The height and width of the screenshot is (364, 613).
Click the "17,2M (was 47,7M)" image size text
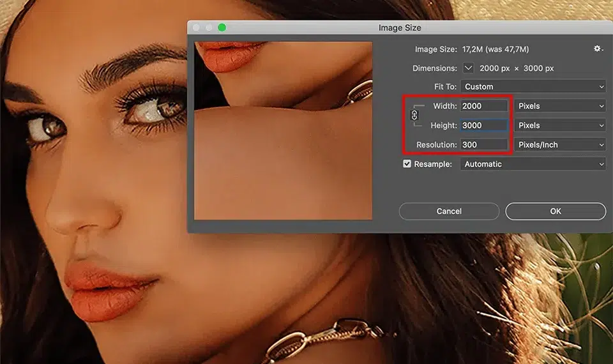tap(496, 49)
